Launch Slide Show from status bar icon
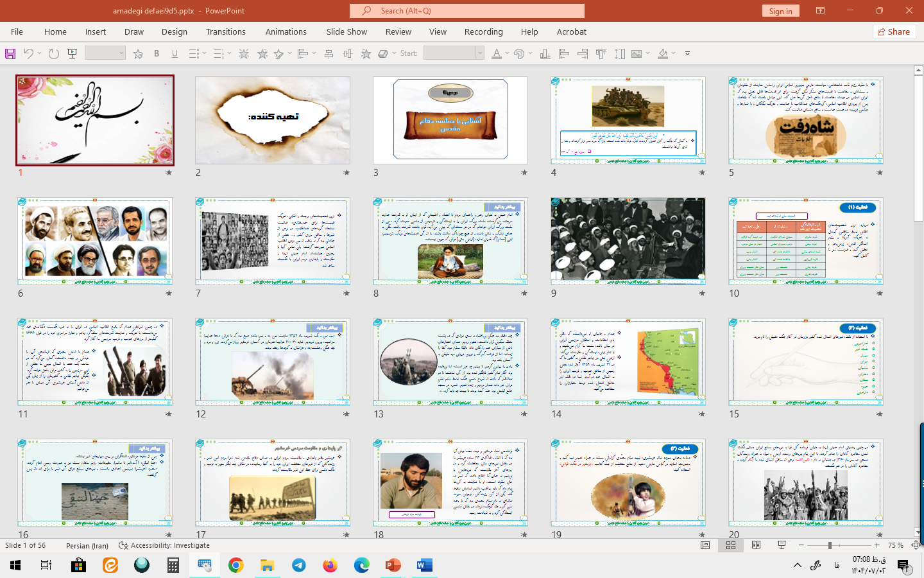924x578 pixels. tap(782, 545)
